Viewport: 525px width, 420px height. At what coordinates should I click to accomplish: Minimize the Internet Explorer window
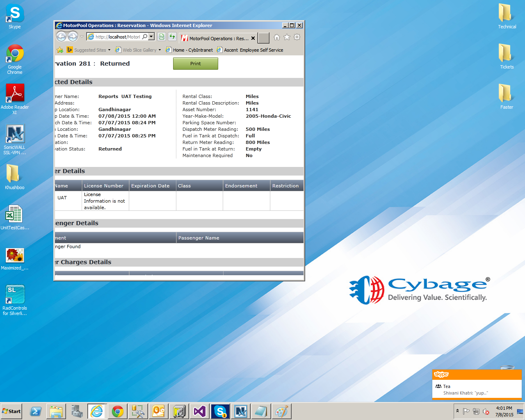285,25
